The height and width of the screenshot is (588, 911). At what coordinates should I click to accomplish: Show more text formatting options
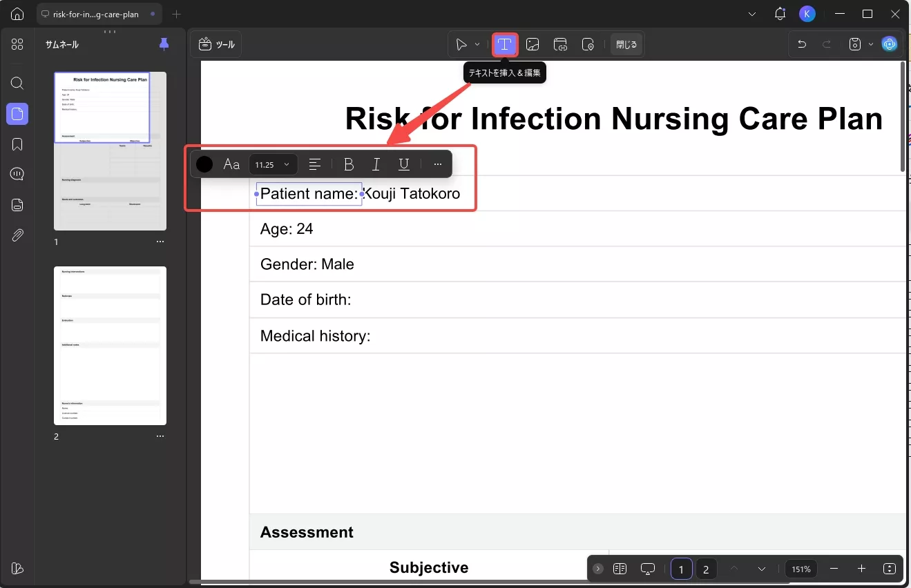click(437, 164)
